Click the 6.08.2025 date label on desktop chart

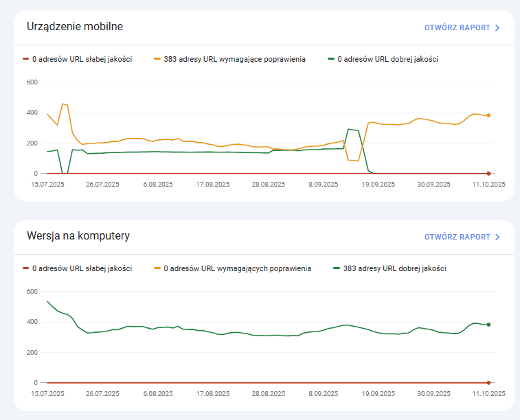(x=158, y=394)
